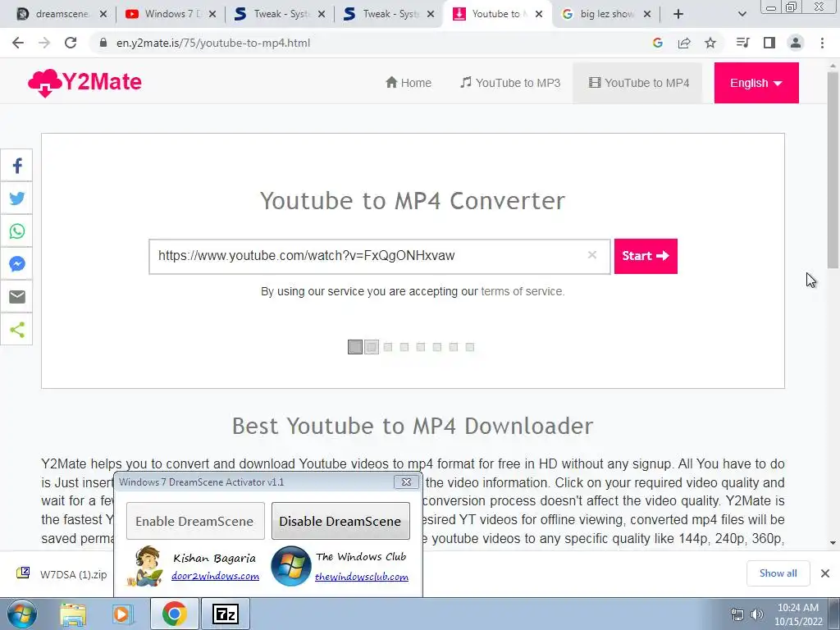Close the DreamScene Activator window
The image size is (840, 630).
tap(406, 482)
